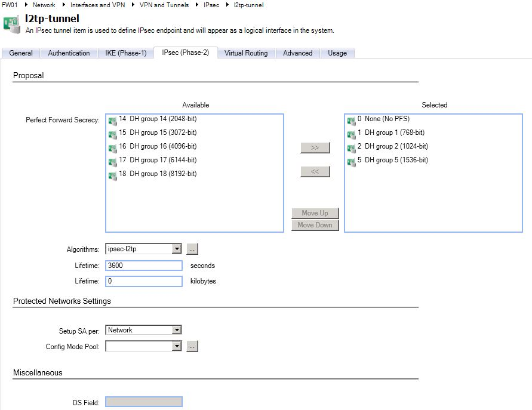The image size is (532, 410).
Task: Click the Lifetime seconds input field
Action: coord(144,266)
